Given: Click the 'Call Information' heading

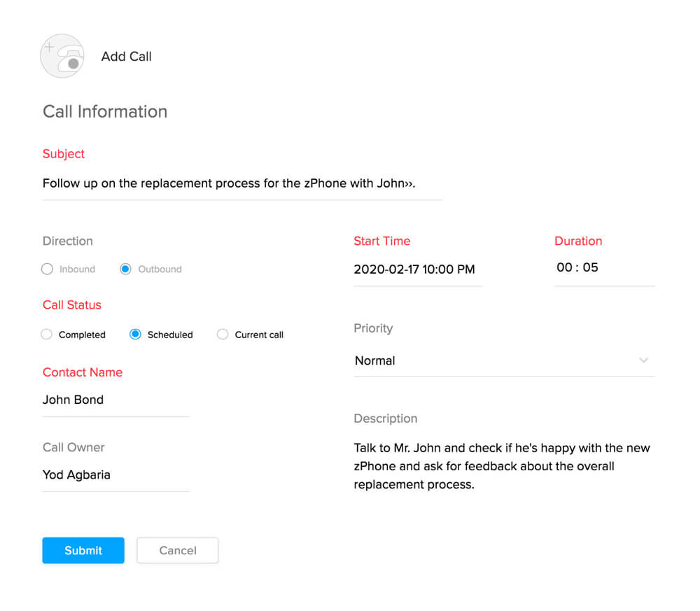Looking at the screenshot, I should coord(105,111).
